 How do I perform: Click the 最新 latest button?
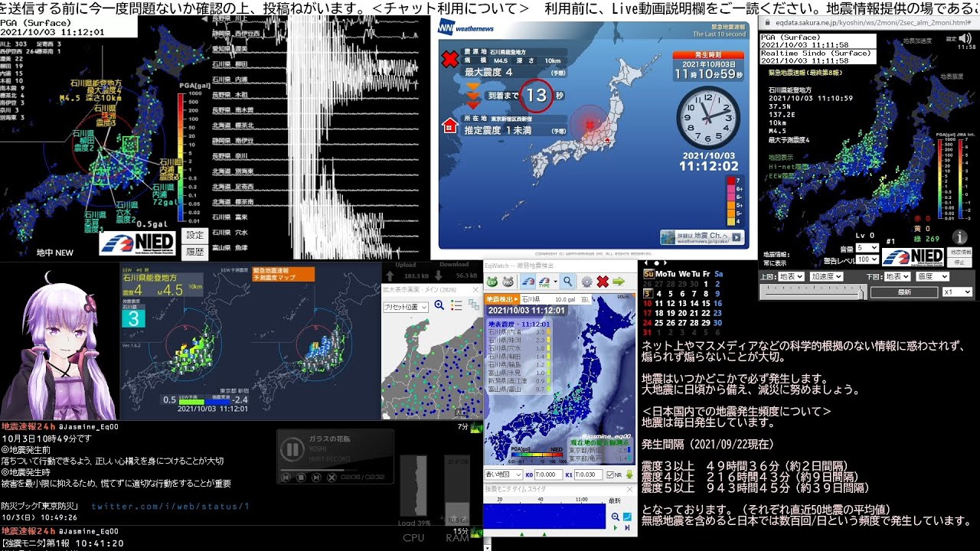(x=903, y=292)
